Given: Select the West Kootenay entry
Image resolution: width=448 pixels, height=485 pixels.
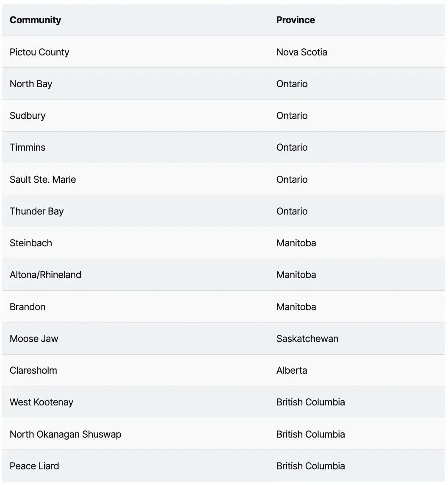Looking at the screenshot, I should [41, 402].
